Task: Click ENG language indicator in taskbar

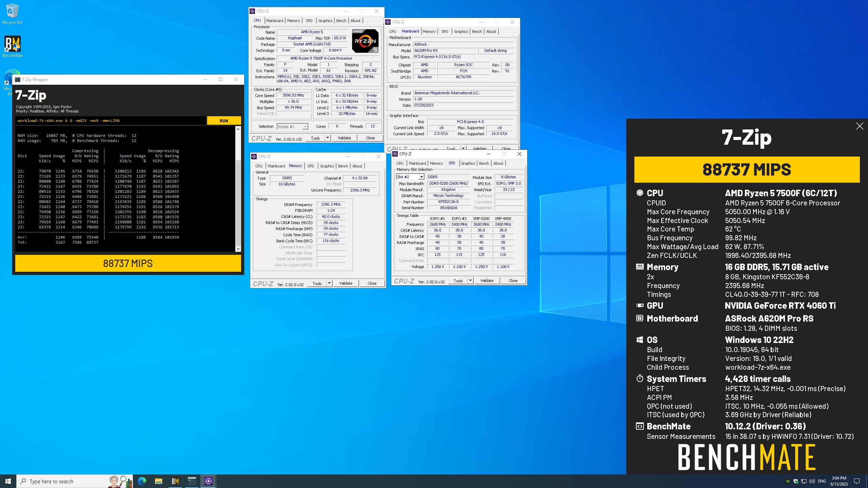Action: pos(822,481)
